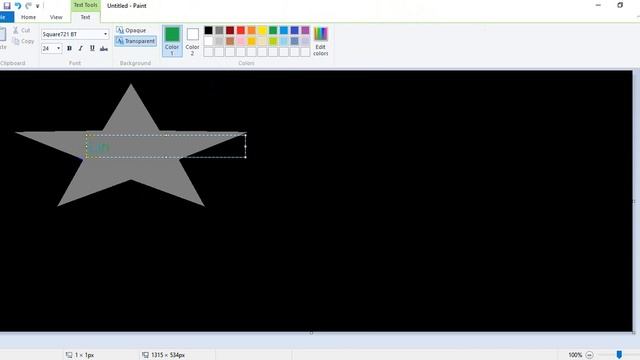640x360 pixels.
Task: Pick the yellow color swatch
Action: 262,30
